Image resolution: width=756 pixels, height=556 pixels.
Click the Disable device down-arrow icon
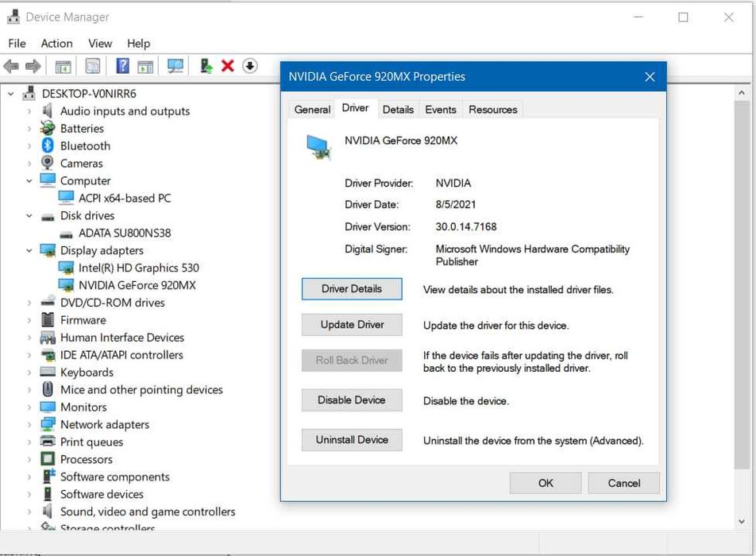coord(249,66)
